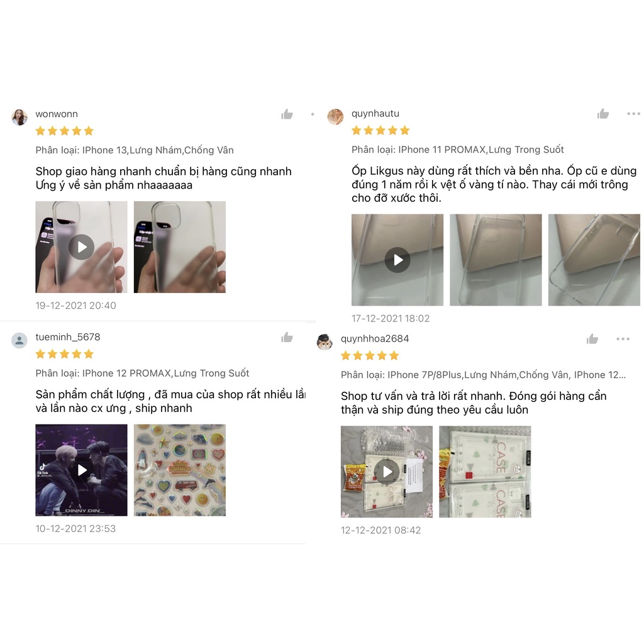Play tueminh_5678's TikTok video
The image size is (644, 644).
pos(81,470)
